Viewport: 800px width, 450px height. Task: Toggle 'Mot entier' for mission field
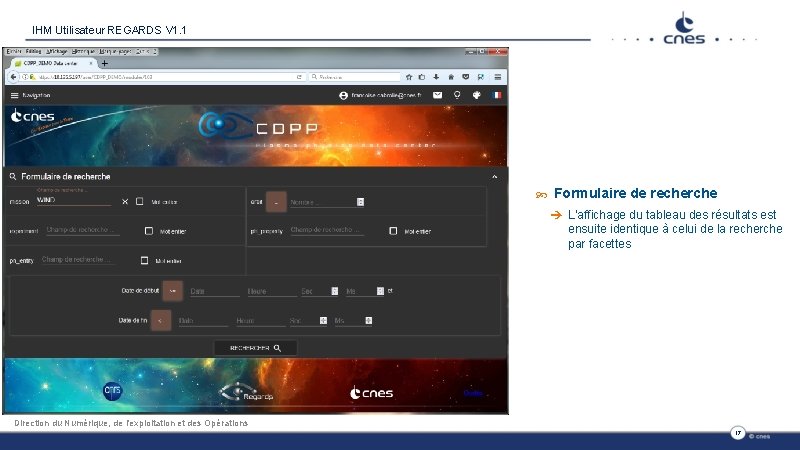click(139, 202)
